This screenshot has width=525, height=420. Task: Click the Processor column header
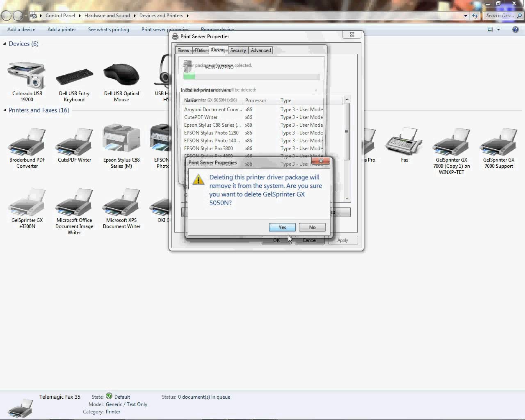256,100
